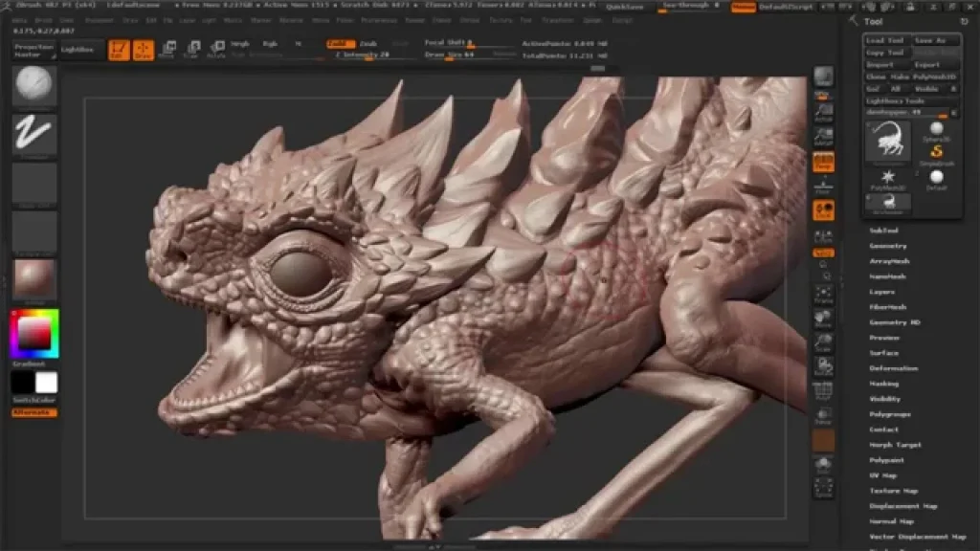The image size is (980, 551).
Task: Open the Color menu
Action: tap(66, 21)
